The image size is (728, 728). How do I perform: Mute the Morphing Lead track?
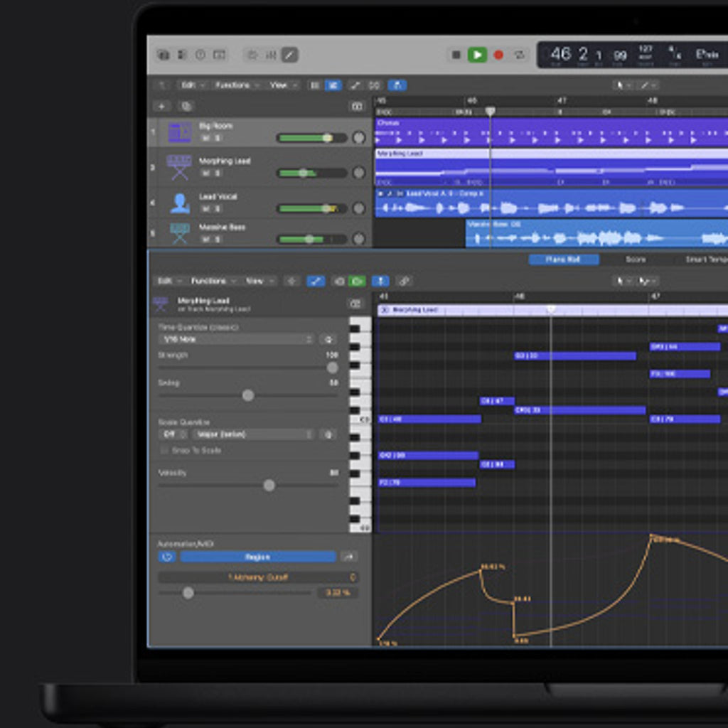point(205,173)
